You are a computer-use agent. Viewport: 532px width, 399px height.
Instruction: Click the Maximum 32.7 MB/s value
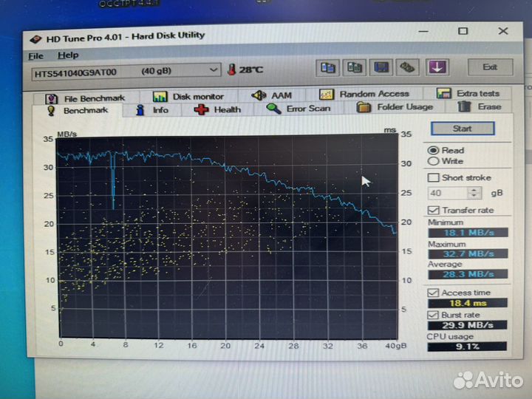468,253
